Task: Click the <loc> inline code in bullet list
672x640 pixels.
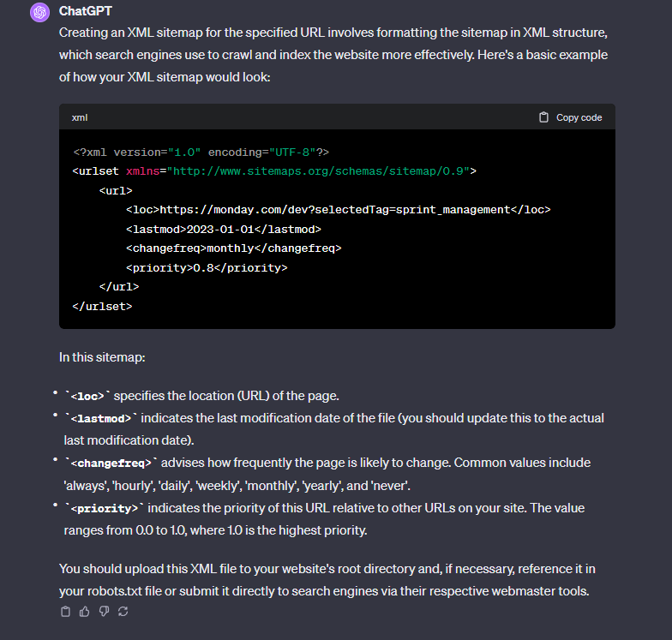Action: [x=88, y=396]
